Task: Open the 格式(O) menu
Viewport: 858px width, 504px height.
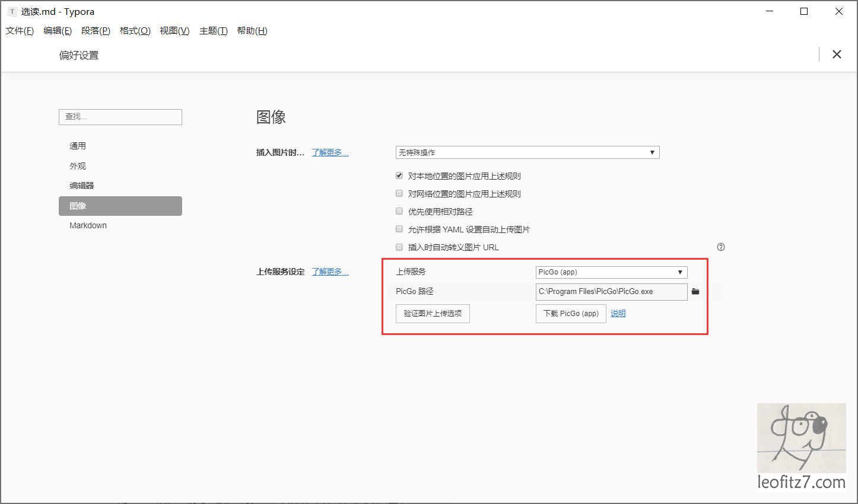Action: tap(135, 30)
